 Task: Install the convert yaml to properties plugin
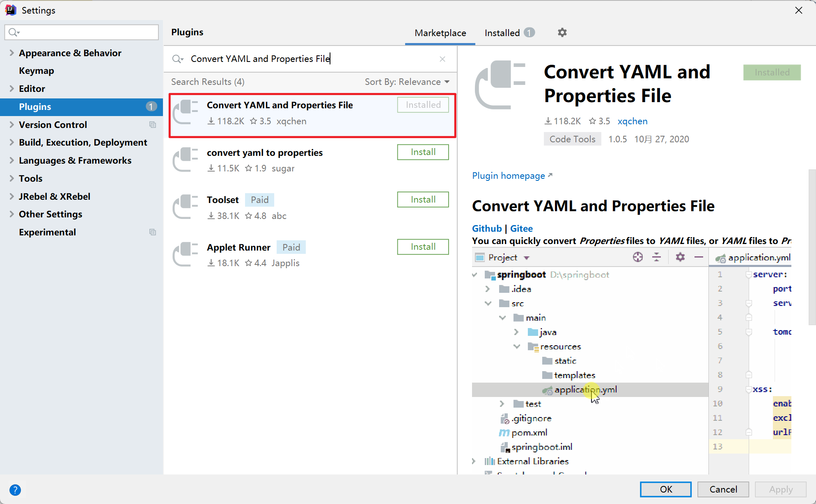(x=423, y=152)
